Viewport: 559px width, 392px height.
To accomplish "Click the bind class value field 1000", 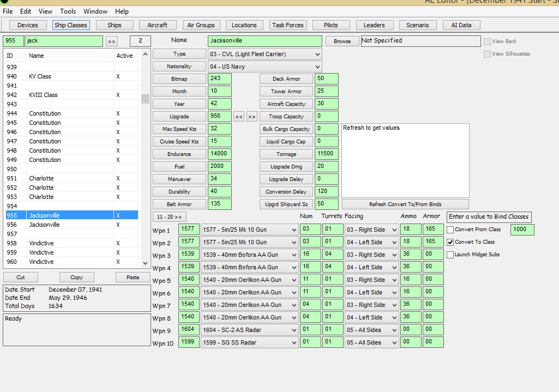I will [522, 230].
